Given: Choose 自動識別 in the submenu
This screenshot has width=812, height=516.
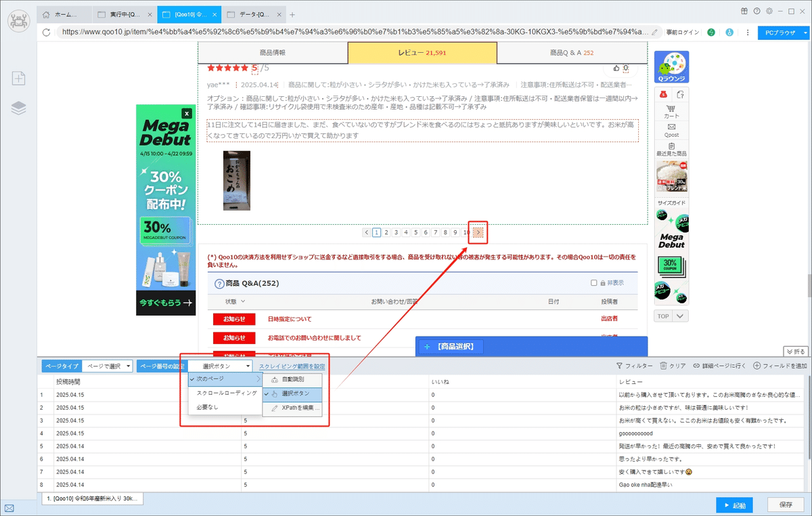Looking at the screenshot, I should [292, 380].
